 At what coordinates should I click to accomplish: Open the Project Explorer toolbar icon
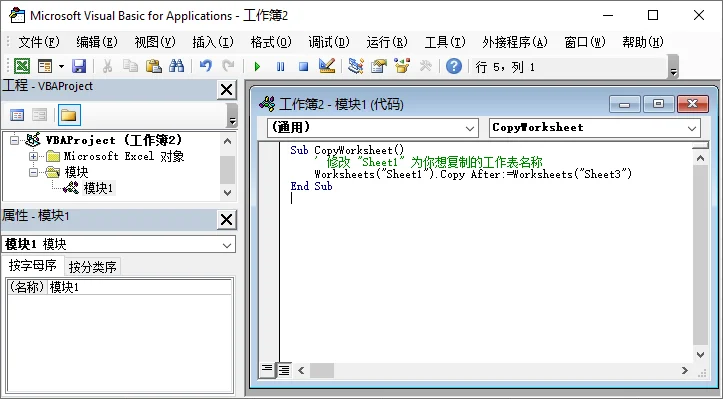point(356,66)
